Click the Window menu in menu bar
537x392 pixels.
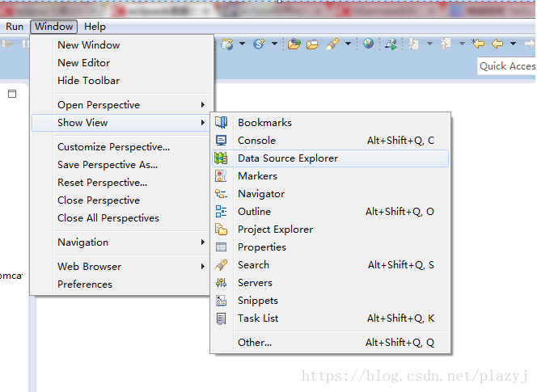[x=53, y=27]
